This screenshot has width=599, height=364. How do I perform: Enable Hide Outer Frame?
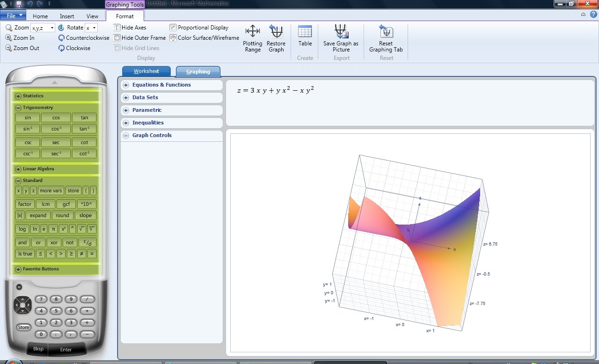point(139,37)
